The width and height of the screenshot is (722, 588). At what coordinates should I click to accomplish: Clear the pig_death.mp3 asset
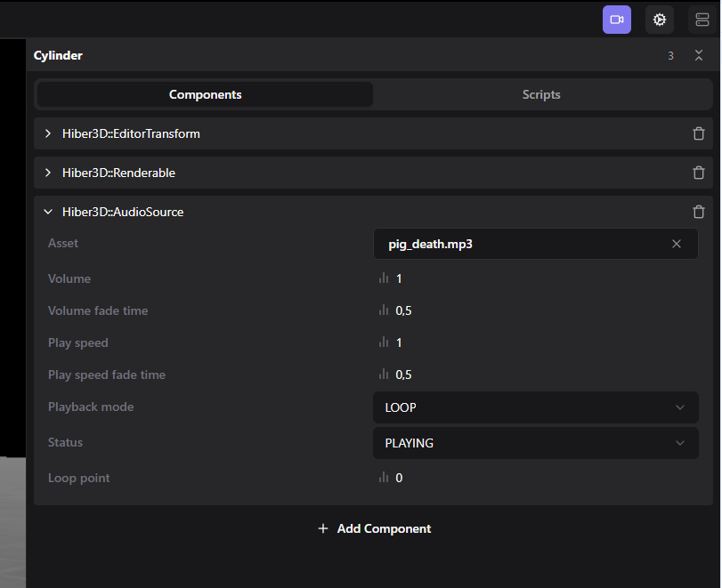[x=677, y=244]
